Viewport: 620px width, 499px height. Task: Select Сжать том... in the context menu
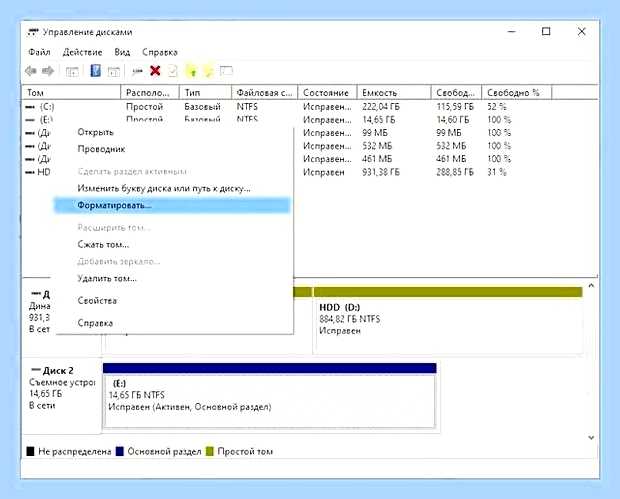[103, 244]
